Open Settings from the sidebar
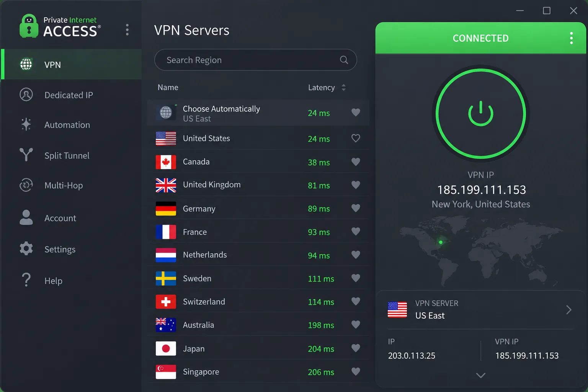Screen dimensions: 588x392 (x=72, y=249)
